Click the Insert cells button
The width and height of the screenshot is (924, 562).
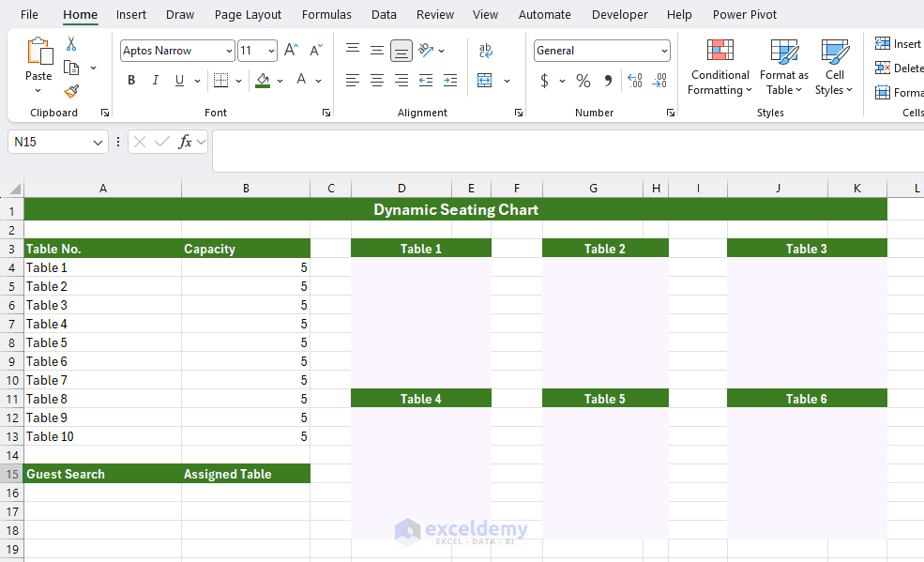pyautogui.click(x=899, y=43)
